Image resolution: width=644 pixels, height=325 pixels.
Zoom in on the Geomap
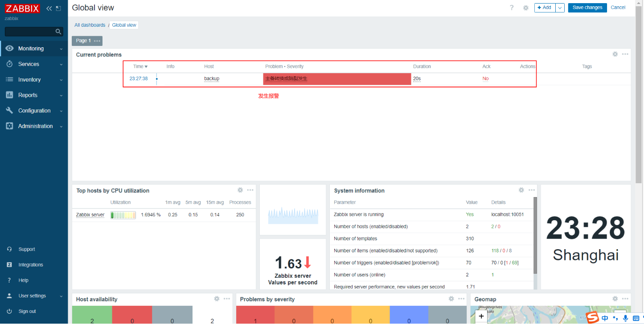tap(481, 316)
